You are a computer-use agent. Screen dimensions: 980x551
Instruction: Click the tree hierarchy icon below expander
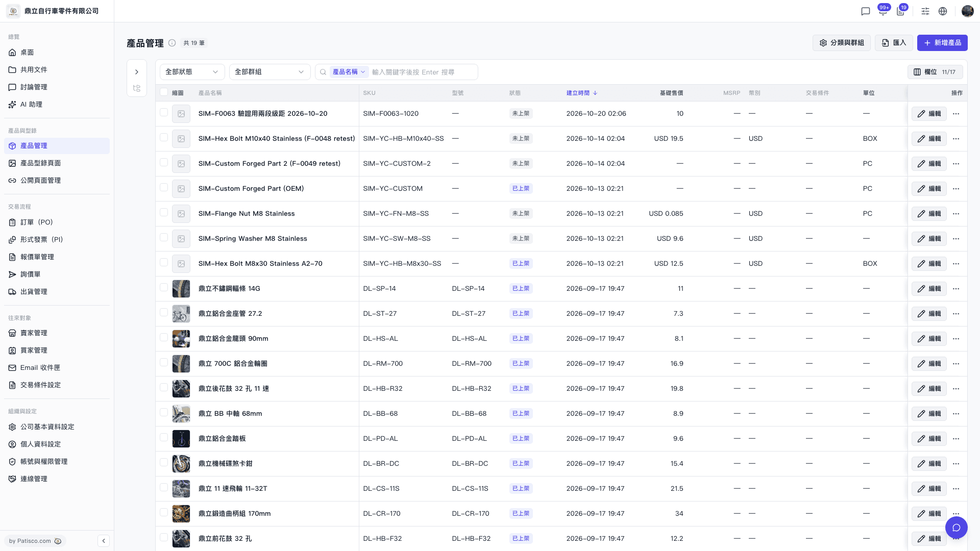[136, 88]
